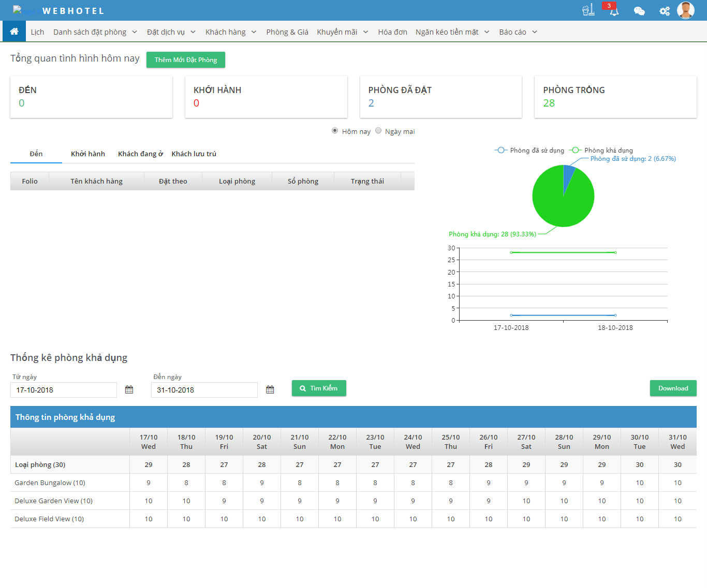Sort by Loại phòng column header
Screen dimensions: 707x588
237,181
